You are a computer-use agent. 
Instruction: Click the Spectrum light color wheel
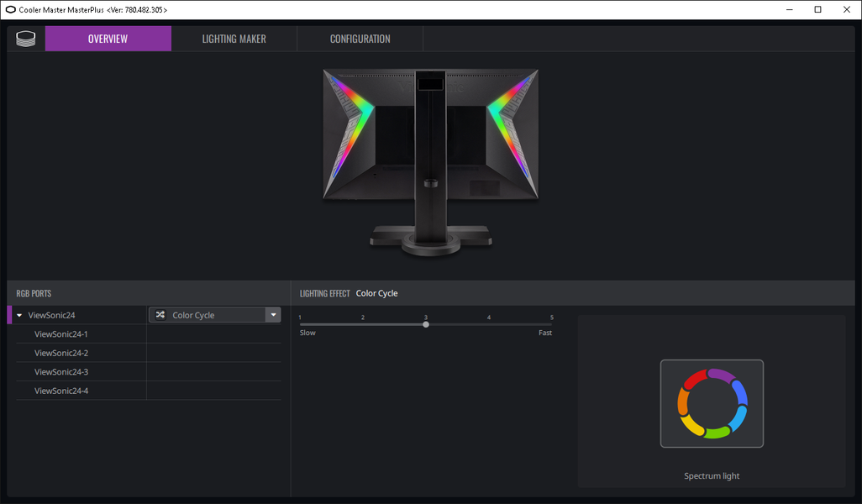712,403
